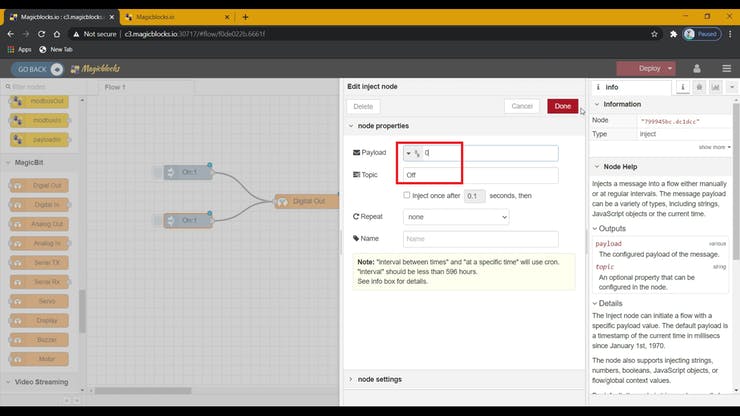Click the Deploy button

(x=646, y=68)
